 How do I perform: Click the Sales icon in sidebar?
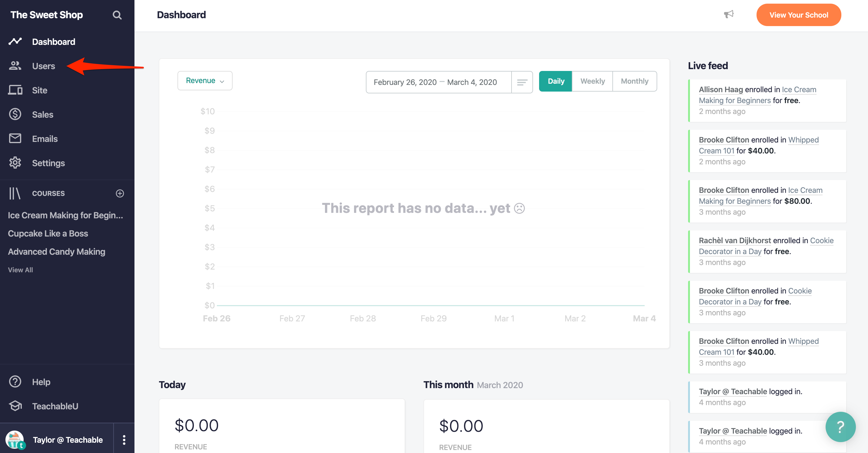coord(15,114)
